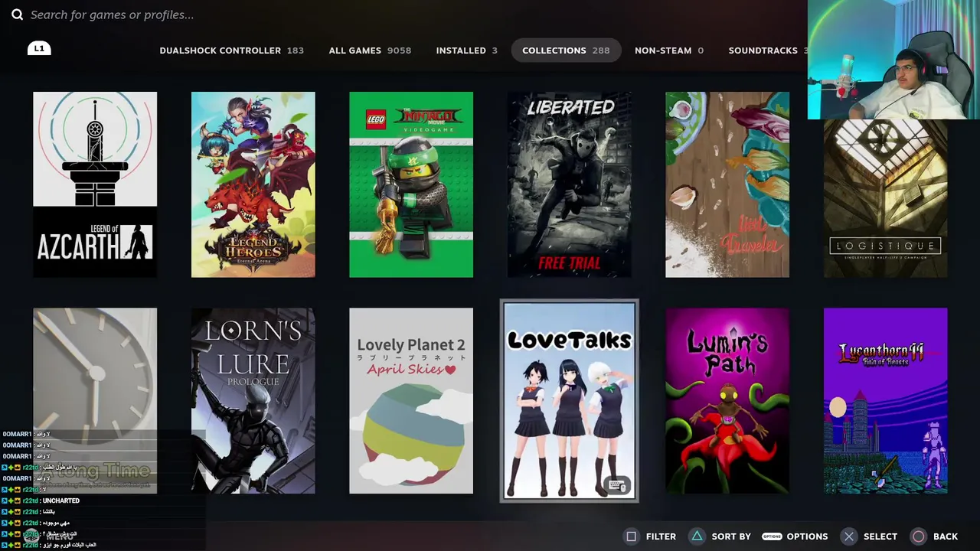
Task: Open the Liberated Free Trial cover
Action: coord(570,184)
